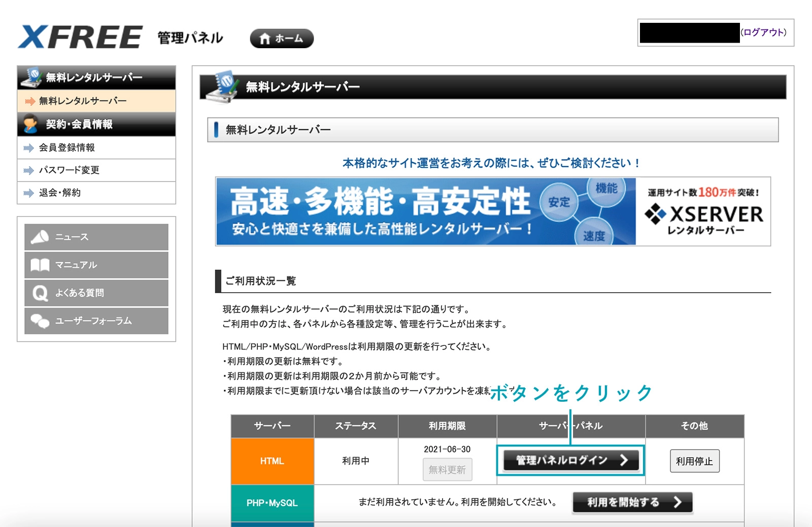Viewport: 812px width, 527px height.
Task: Click the 無料更新 button
Action: (x=447, y=470)
